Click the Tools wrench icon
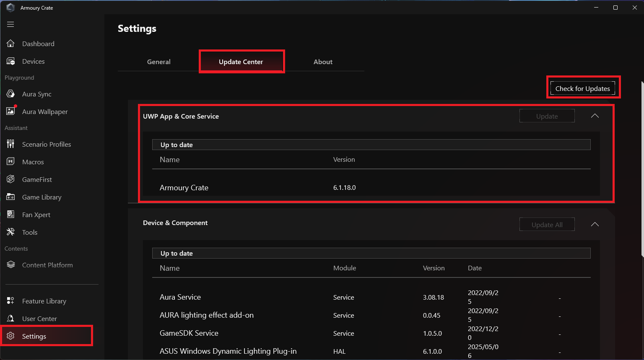 tap(10, 232)
